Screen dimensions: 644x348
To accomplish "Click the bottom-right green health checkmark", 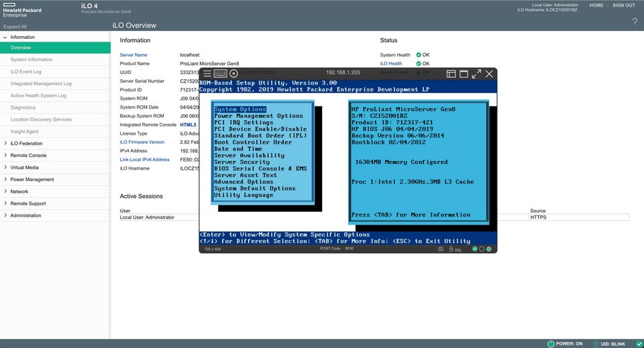I will click(639, 344).
